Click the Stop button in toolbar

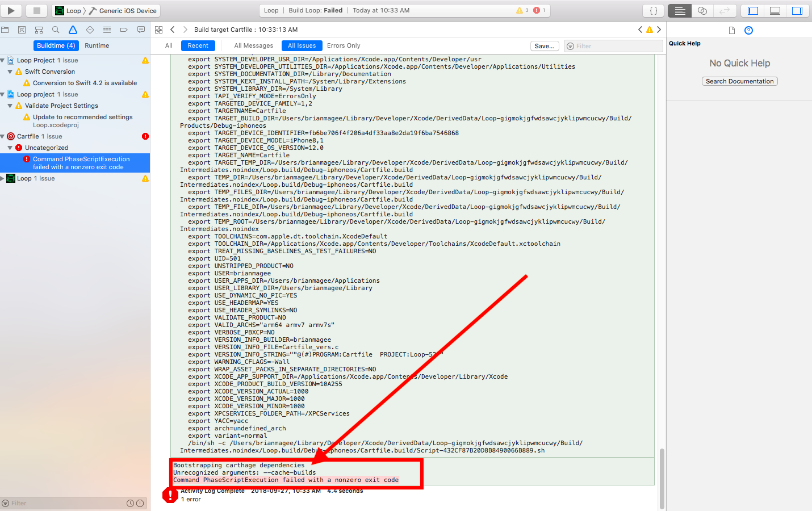coord(36,10)
